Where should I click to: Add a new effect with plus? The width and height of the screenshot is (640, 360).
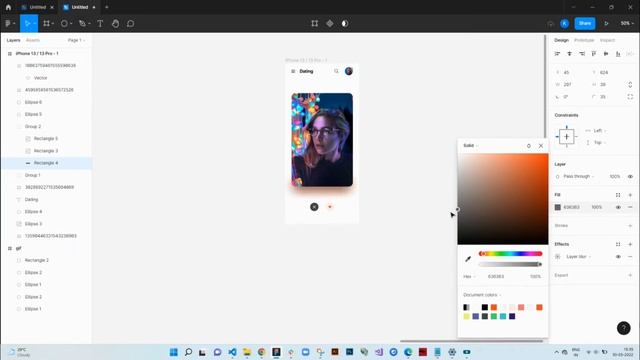click(x=630, y=244)
